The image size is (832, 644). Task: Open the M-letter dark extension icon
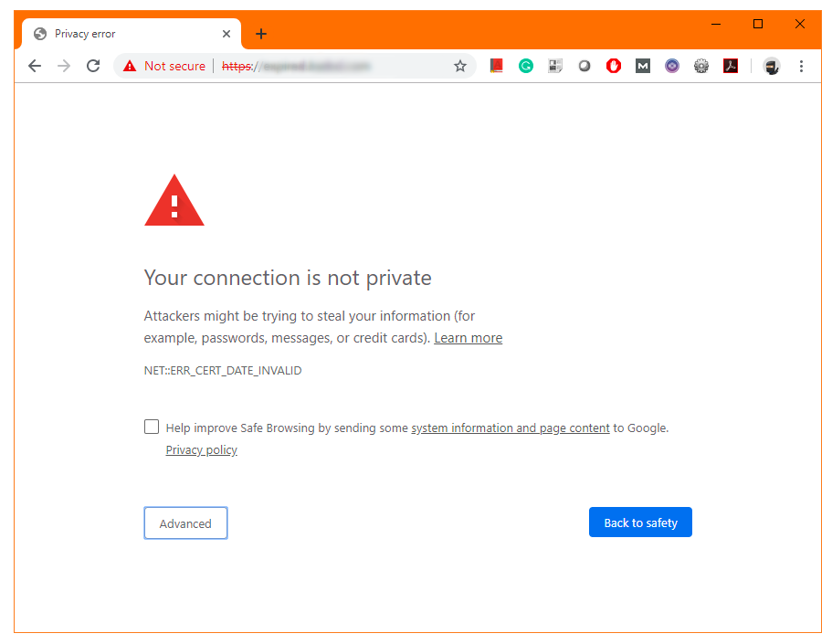tap(643, 66)
